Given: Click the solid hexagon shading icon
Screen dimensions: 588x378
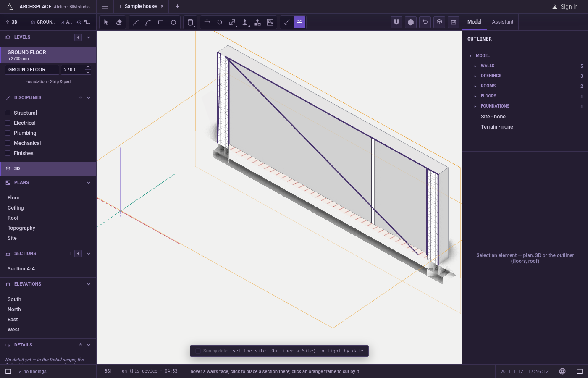Looking at the screenshot, I should [x=411, y=22].
